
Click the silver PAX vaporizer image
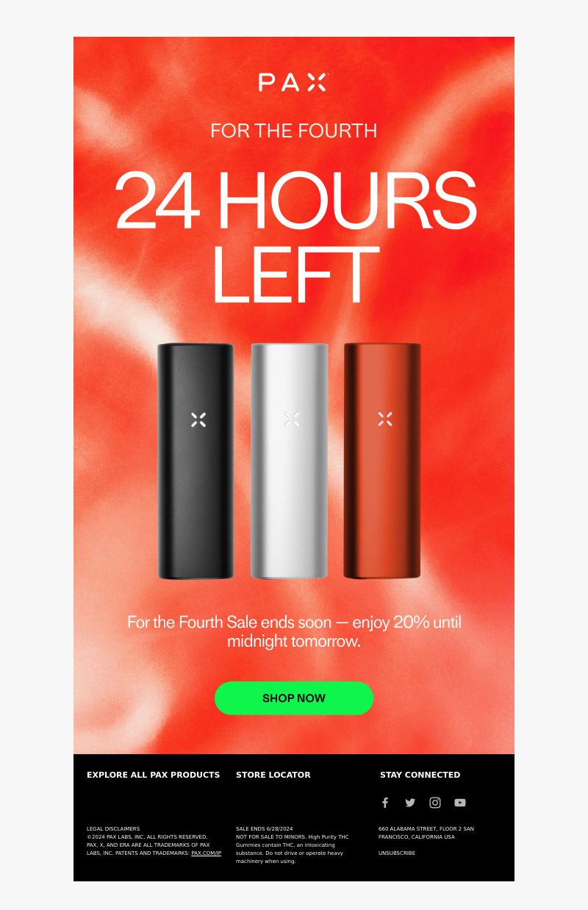(x=290, y=461)
